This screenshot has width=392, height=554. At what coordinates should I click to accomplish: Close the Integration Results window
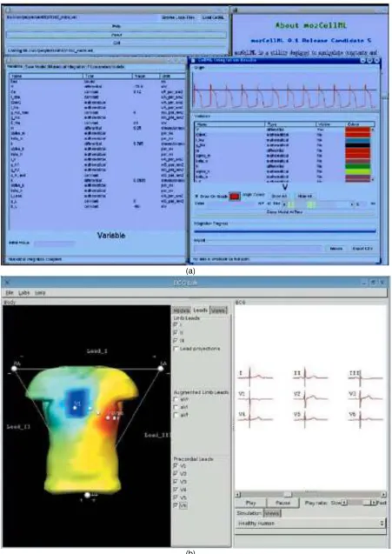click(x=376, y=60)
